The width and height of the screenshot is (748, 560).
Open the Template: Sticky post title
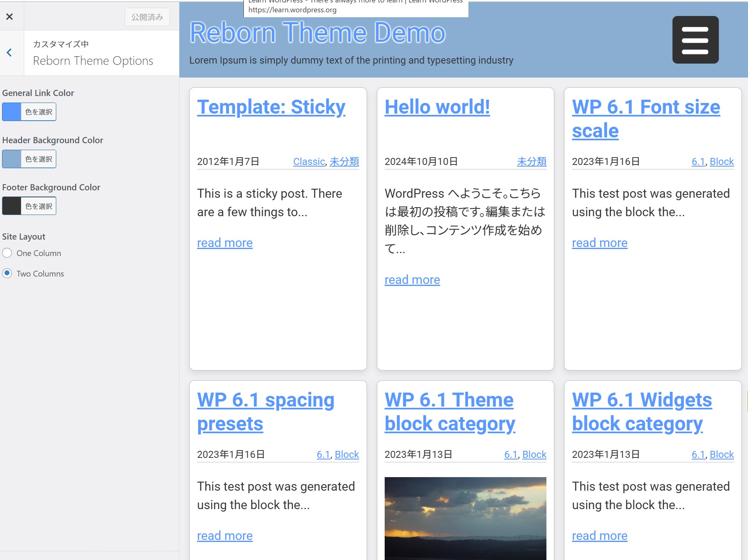pos(271,107)
